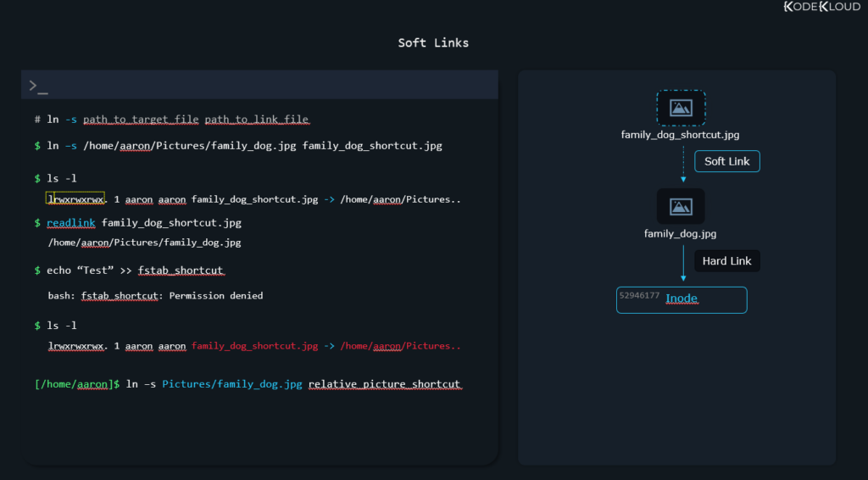Viewport: 868px width, 480px height.
Task: Click the family_dog.jpg diagram caption
Action: [x=681, y=233]
